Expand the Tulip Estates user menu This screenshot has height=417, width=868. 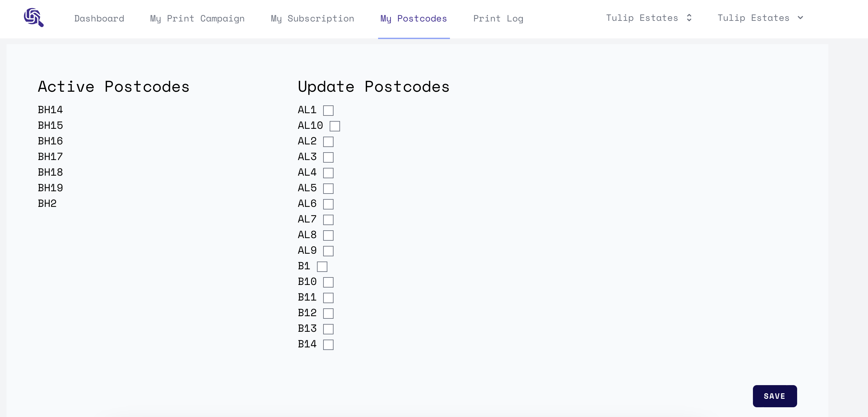[760, 18]
